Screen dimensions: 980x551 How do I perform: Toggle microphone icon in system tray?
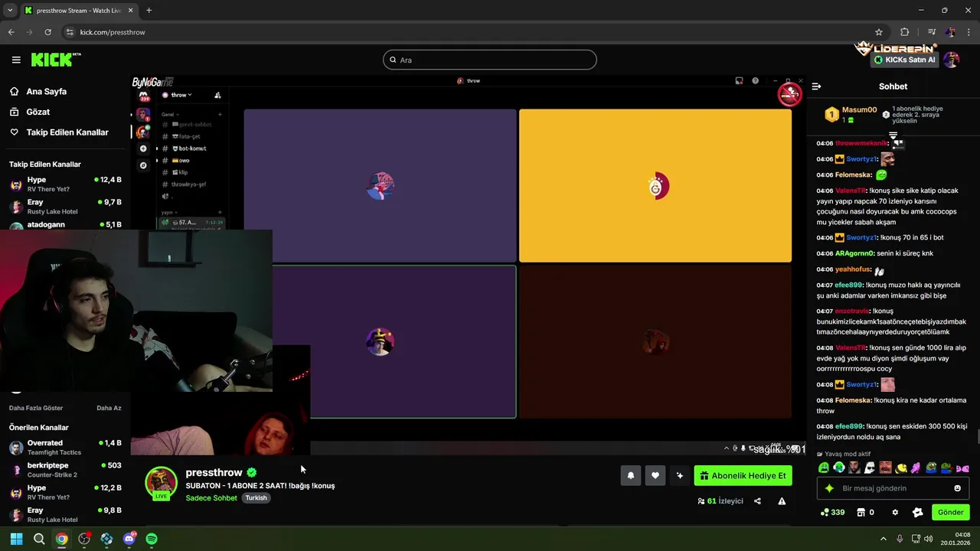click(900, 539)
